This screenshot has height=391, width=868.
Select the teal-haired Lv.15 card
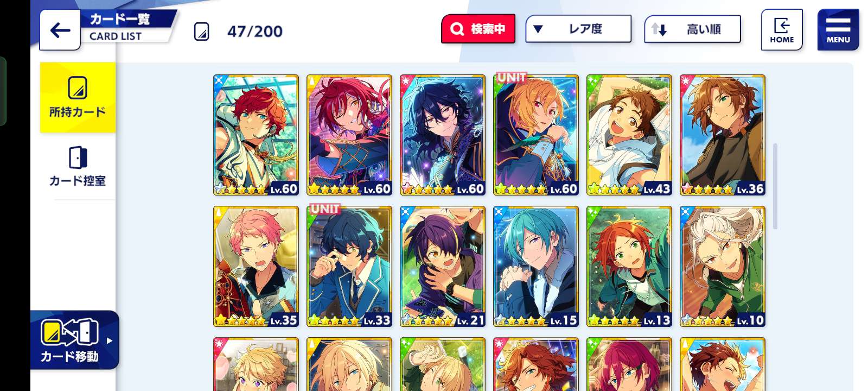pyautogui.click(x=536, y=267)
